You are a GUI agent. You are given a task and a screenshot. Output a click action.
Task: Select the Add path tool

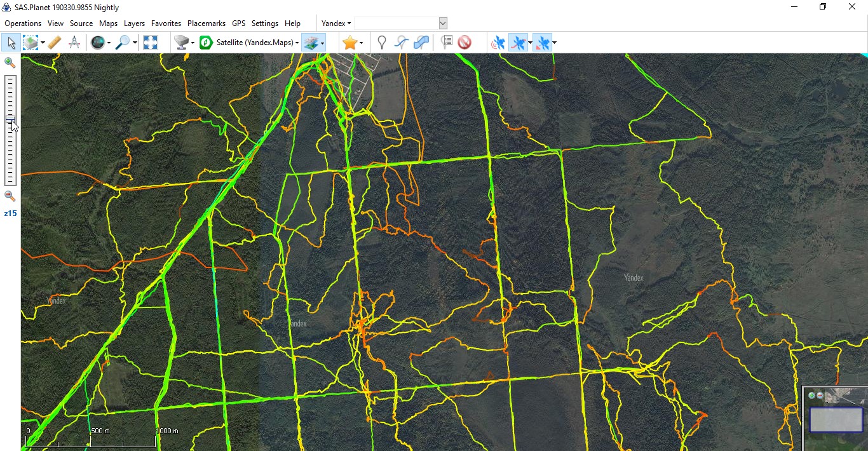coord(401,43)
